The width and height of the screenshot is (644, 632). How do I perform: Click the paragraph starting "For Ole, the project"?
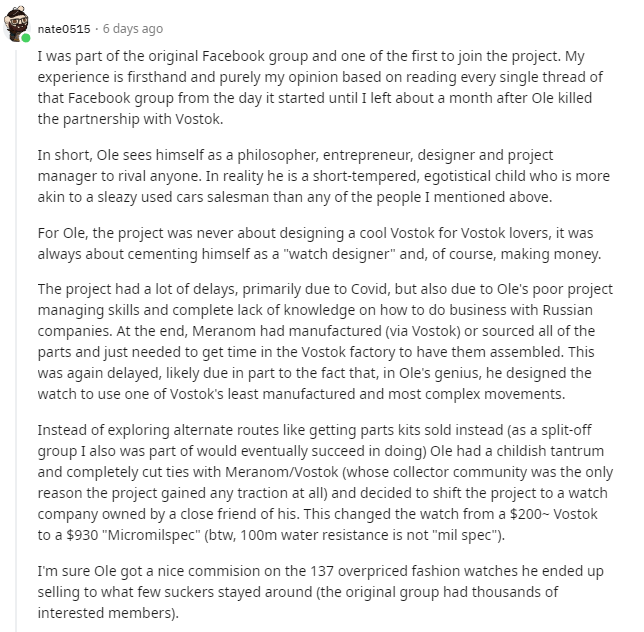(x=318, y=244)
